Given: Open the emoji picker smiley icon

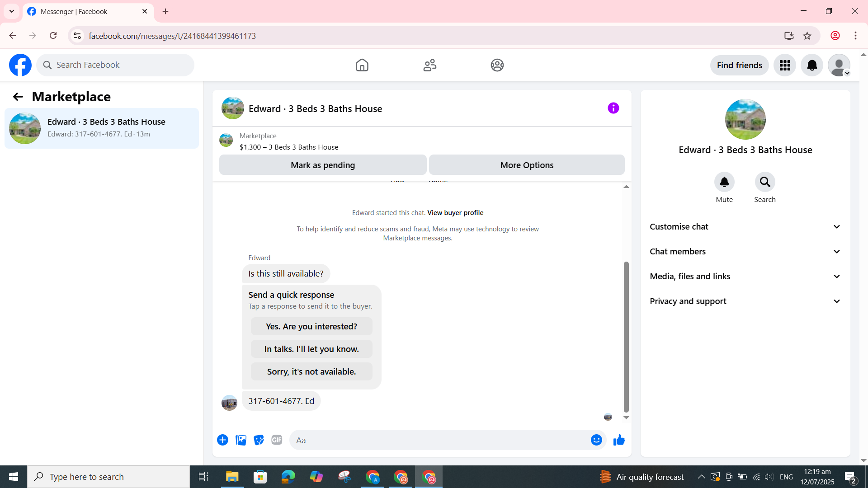Looking at the screenshot, I should coord(596,440).
